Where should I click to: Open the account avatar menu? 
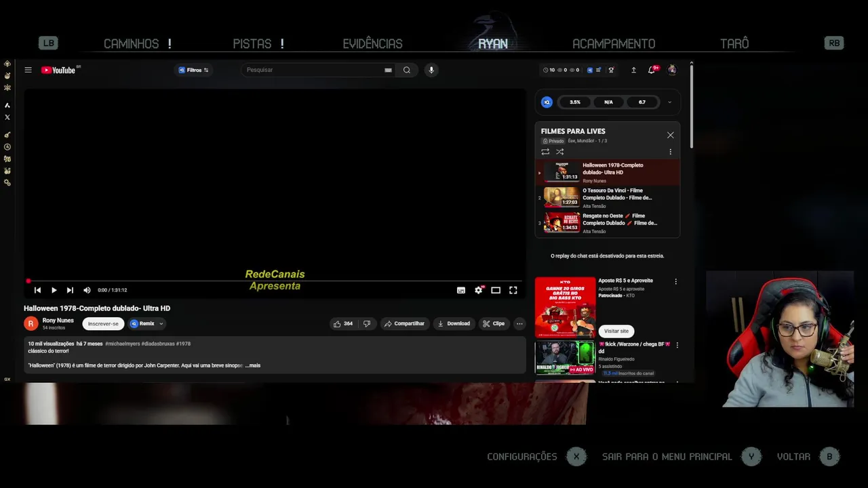click(x=672, y=70)
